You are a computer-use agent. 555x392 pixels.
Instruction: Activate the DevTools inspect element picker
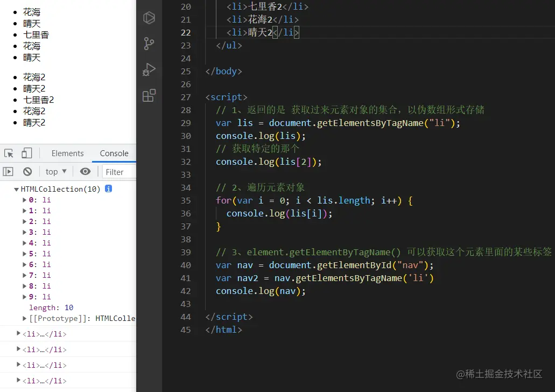click(x=9, y=153)
